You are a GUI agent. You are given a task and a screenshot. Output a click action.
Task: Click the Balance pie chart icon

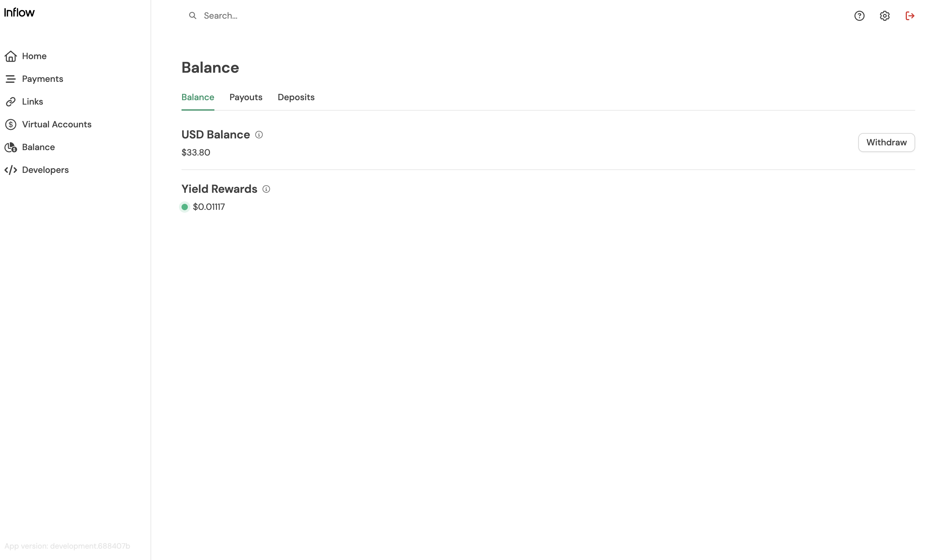pyautogui.click(x=10, y=147)
